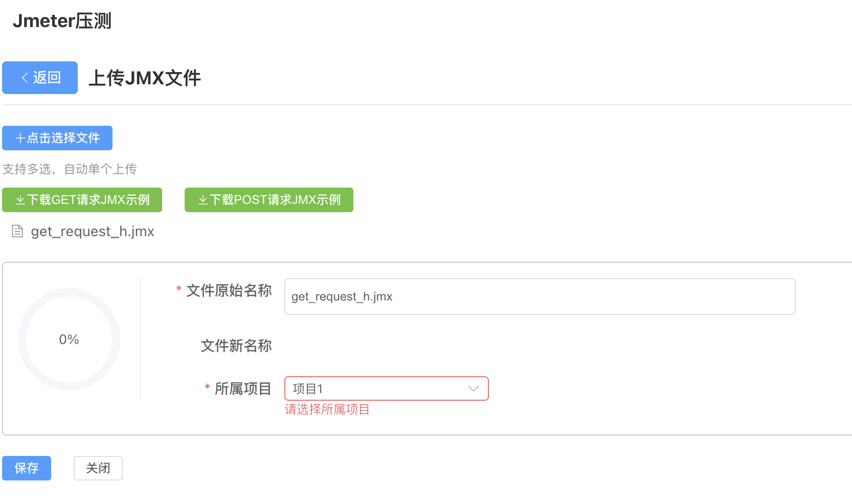
Task: Click the red asterisk beside 所属项目
Action: click(x=207, y=388)
